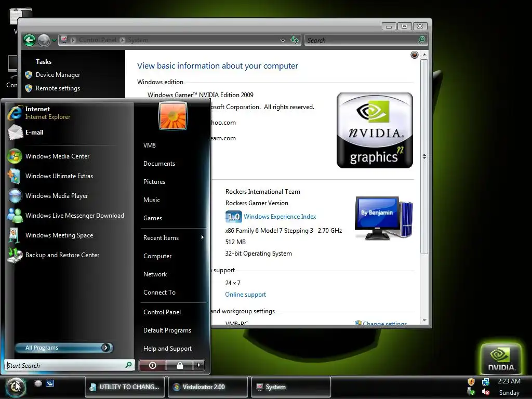Expand Recent Items submenu
The height and width of the screenshot is (399, 532).
click(x=172, y=238)
